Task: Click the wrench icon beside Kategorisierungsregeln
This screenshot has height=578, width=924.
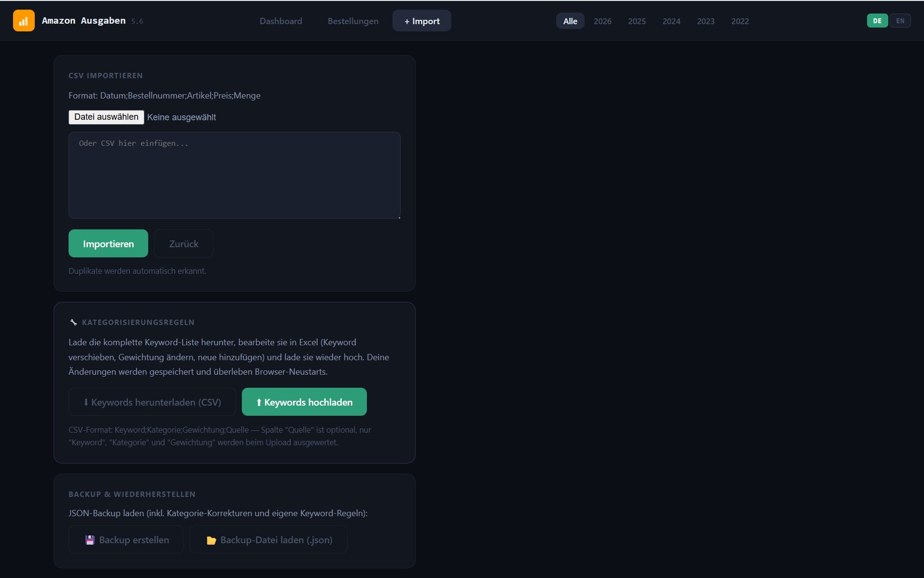Action: pyautogui.click(x=73, y=322)
